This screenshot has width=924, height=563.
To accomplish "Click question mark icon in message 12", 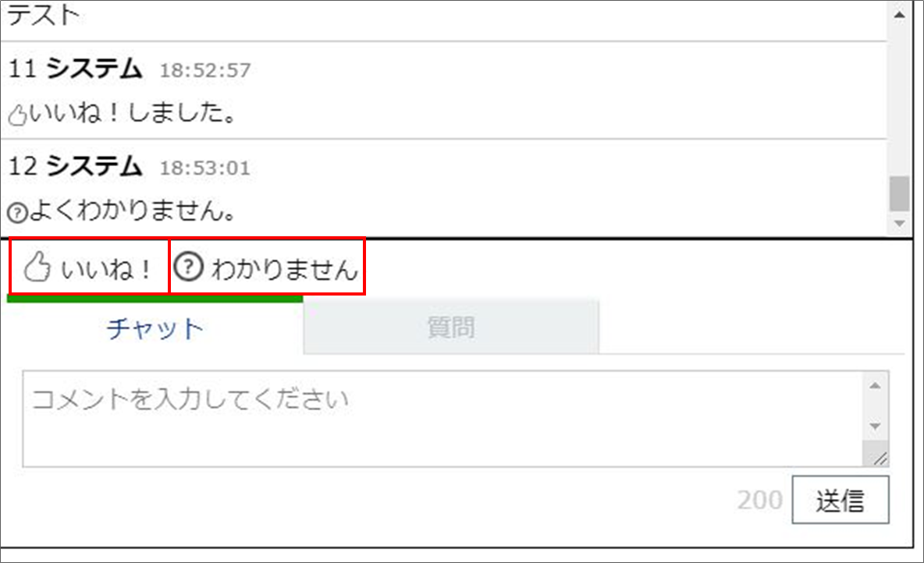I will click(18, 212).
